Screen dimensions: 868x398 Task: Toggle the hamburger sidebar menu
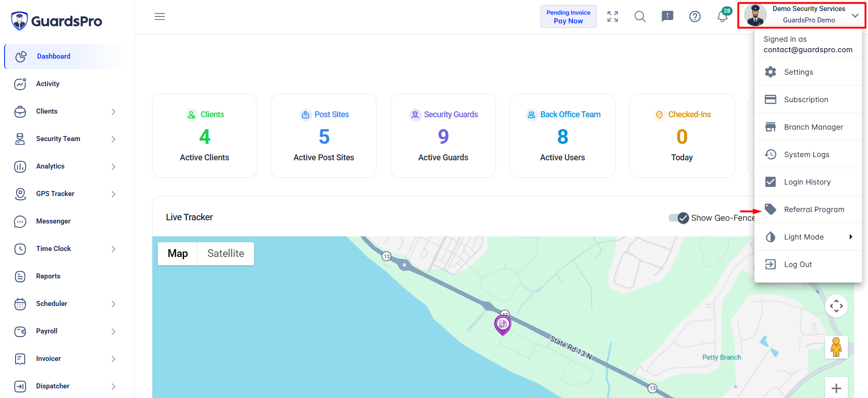point(160,16)
